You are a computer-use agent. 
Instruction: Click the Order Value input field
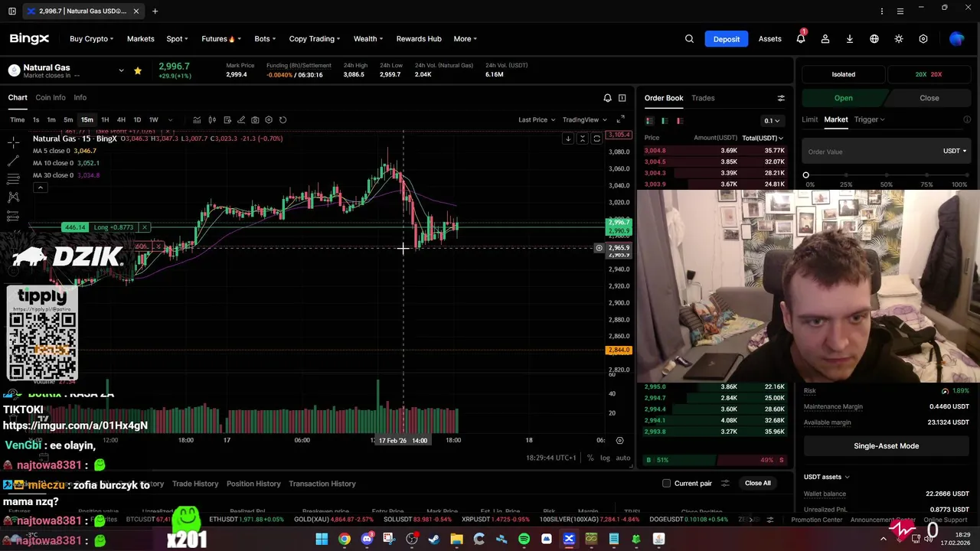871,152
